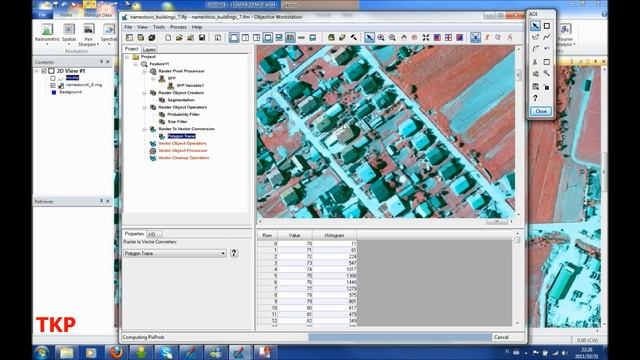Image resolution: width=640 pixels, height=360 pixels.
Task: Choose the polyline tool in AOI palette
Action: point(547,37)
